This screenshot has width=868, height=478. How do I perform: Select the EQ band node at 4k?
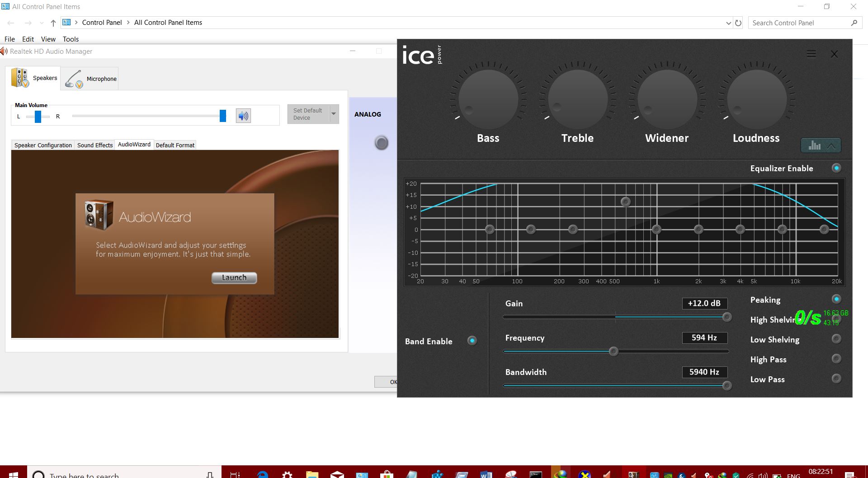(740, 230)
